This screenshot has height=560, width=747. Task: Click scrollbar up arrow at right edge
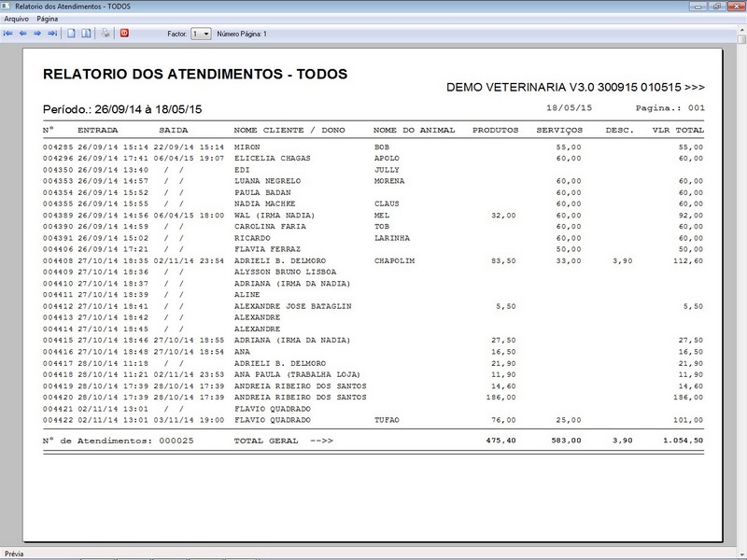click(742, 30)
